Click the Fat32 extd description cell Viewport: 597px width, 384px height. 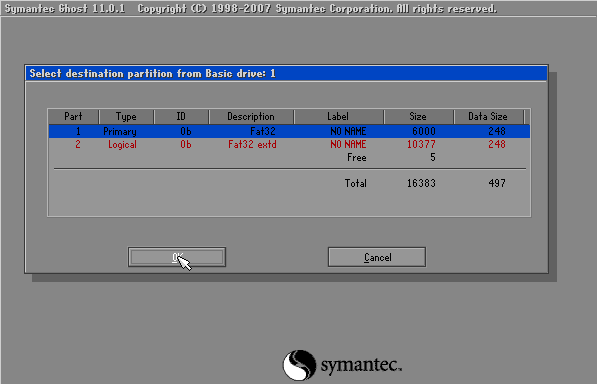coord(252,144)
